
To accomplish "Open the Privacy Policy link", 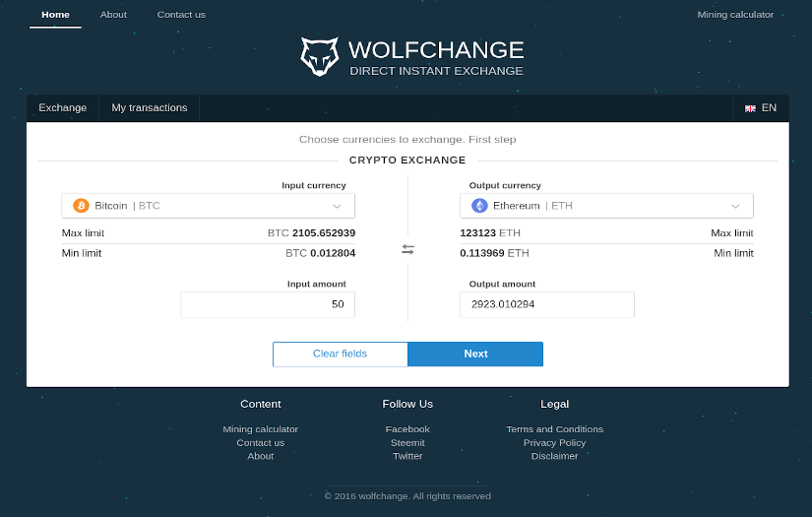I will (x=555, y=442).
